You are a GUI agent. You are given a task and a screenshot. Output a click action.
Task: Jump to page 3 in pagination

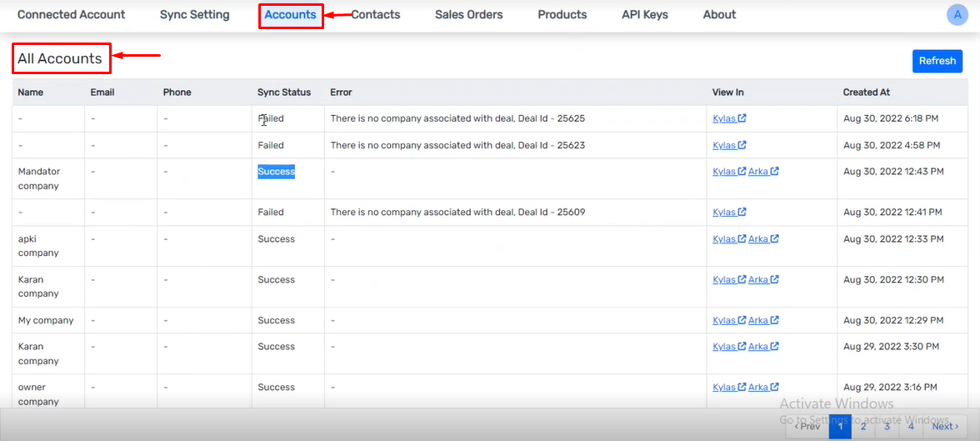point(887,427)
